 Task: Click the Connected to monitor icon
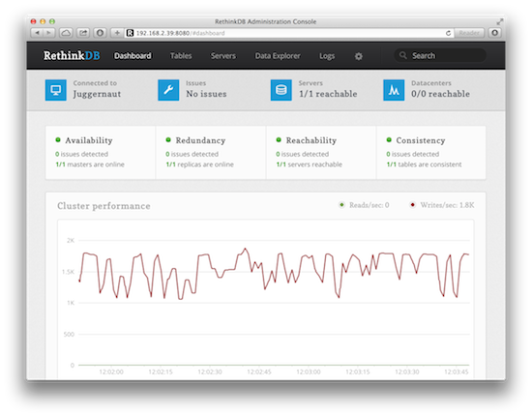56,90
